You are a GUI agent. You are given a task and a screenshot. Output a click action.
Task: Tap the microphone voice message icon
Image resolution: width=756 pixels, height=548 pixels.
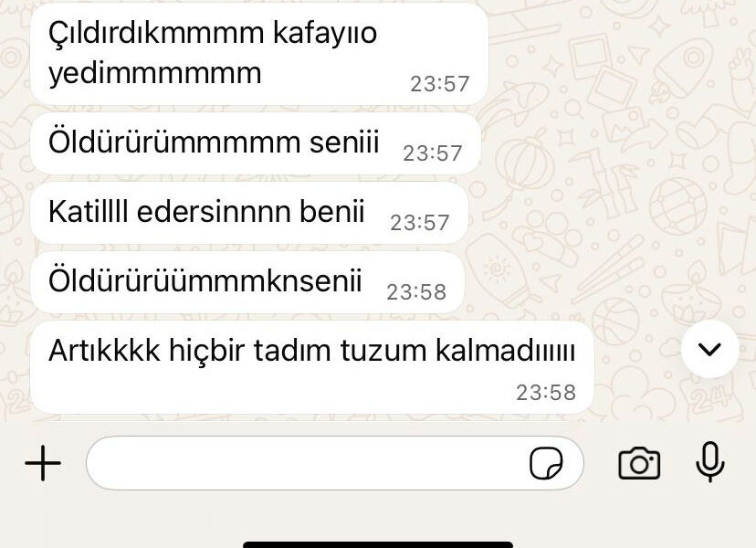710,462
